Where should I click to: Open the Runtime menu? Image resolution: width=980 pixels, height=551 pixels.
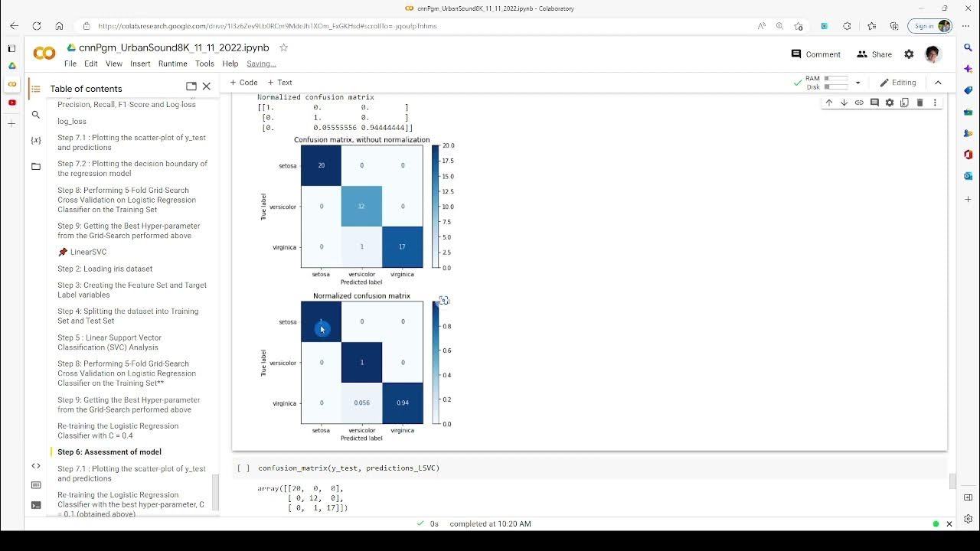click(173, 64)
